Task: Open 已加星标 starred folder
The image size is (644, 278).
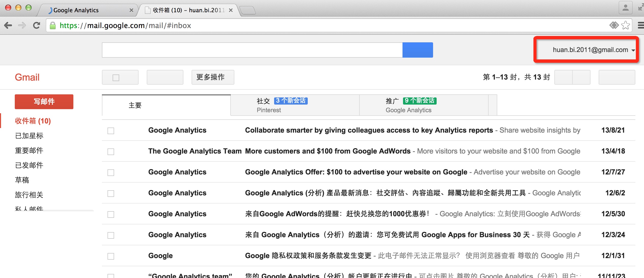Action: [x=29, y=136]
